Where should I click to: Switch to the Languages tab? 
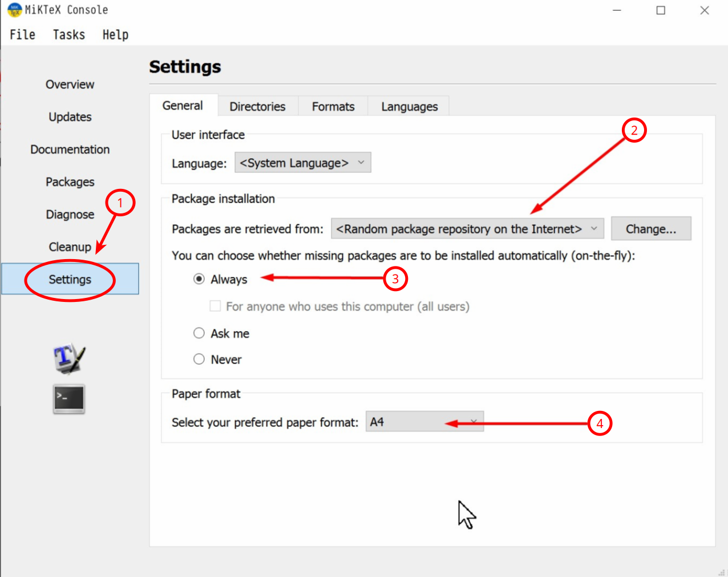click(x=409, y=107)
